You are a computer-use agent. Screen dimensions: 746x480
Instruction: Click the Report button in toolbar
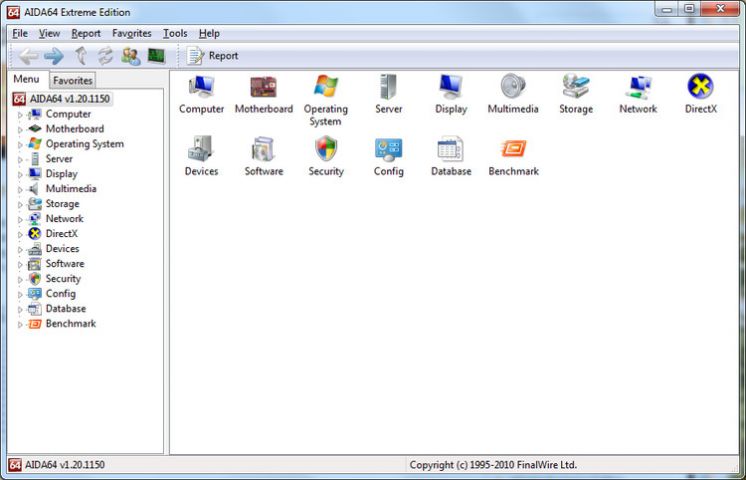click(213, 56)
